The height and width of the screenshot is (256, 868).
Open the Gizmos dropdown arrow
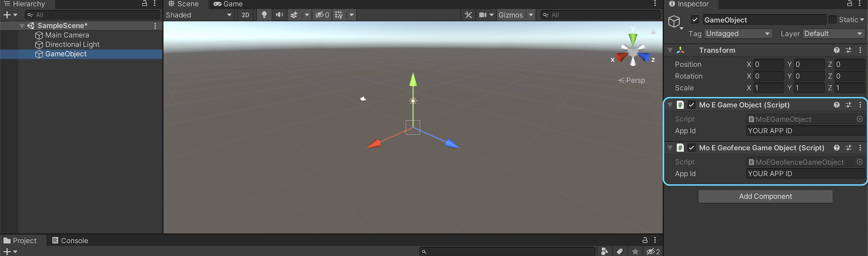click(531, 15)
